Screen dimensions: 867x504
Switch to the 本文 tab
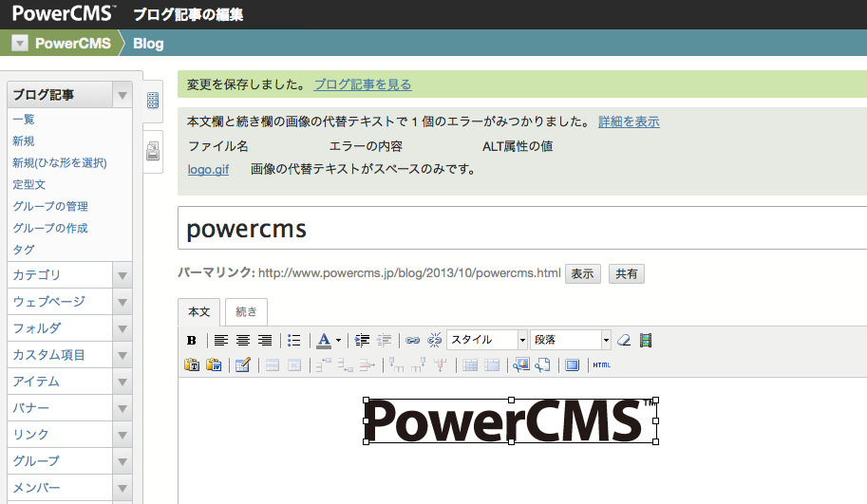pyautogui.click(x=199, y=311)
